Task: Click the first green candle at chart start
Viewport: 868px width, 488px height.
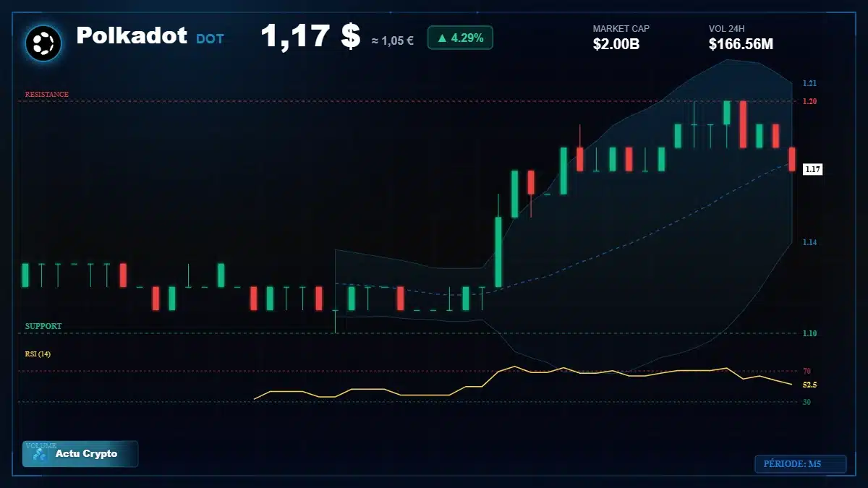Action: pos(25,275)
